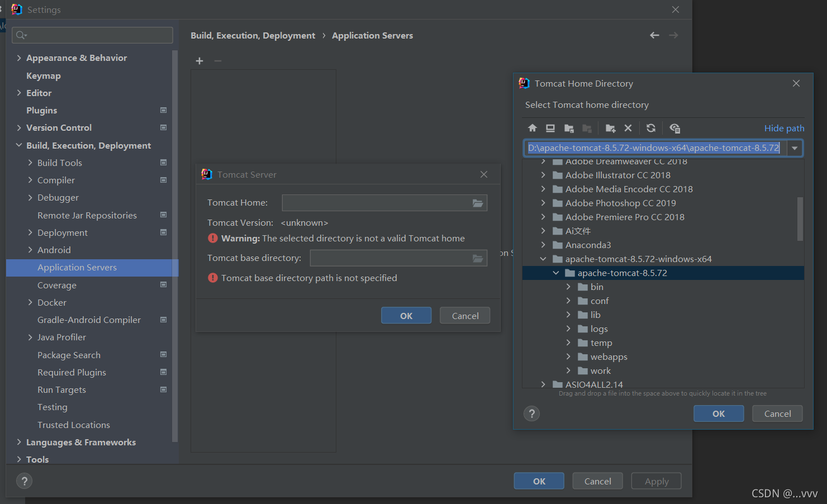Click OK at bottom of Settings window

pos(539,481)
